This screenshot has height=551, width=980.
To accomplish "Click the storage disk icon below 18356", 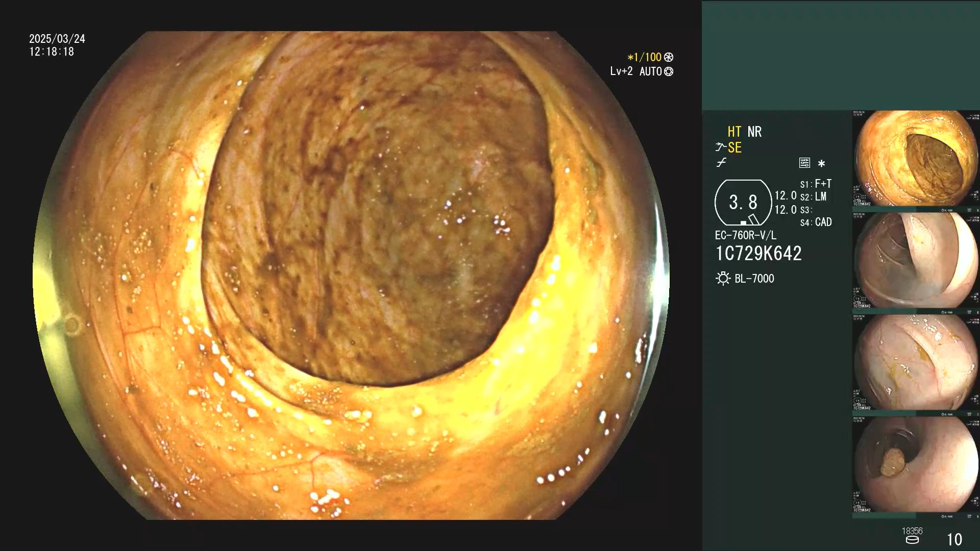I will [x=912, y=540].
